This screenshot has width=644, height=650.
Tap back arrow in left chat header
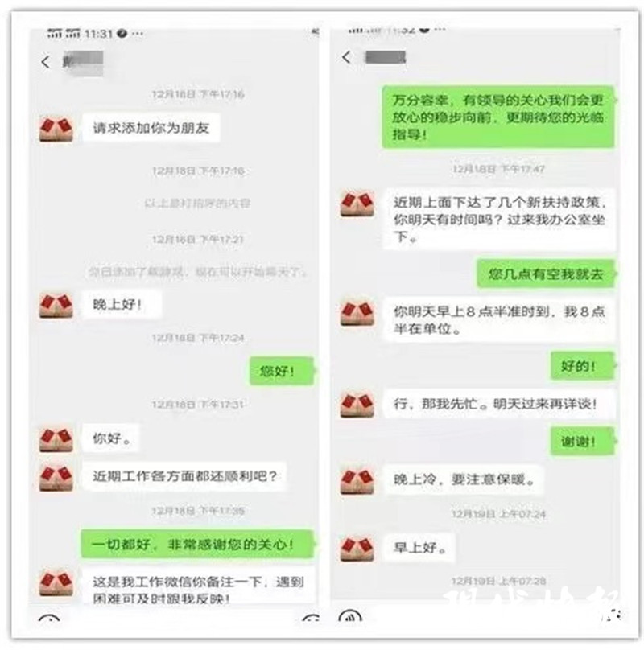(x=46, y=62)
